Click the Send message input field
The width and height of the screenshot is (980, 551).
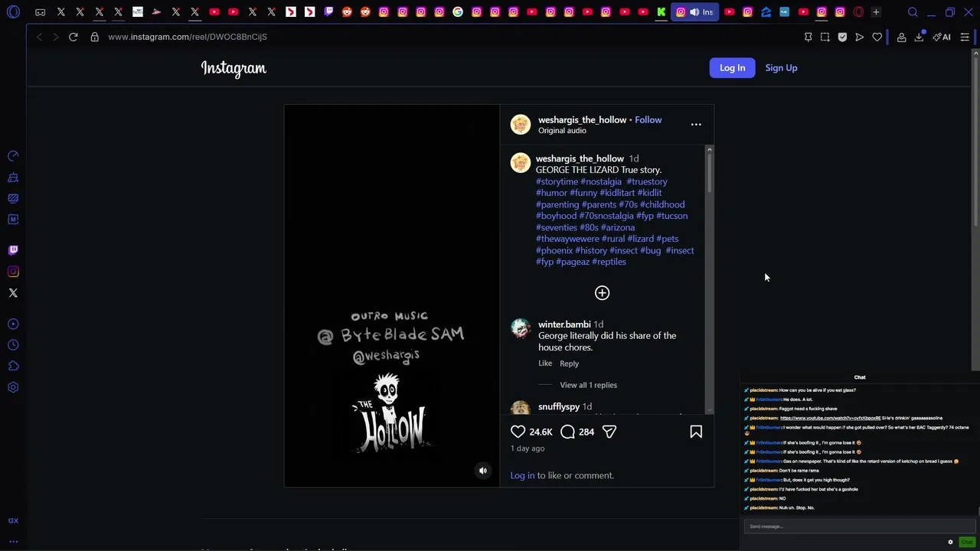(x=859, y=527)
